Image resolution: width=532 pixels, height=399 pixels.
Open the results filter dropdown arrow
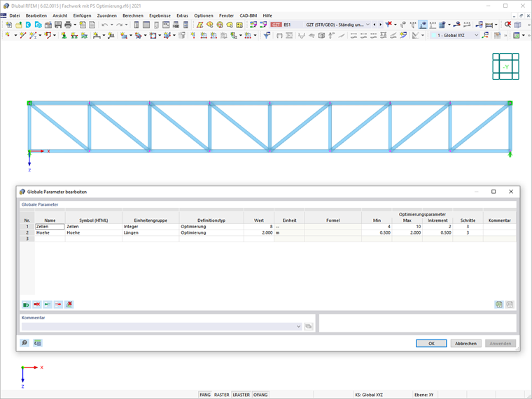tap(395, 24)
